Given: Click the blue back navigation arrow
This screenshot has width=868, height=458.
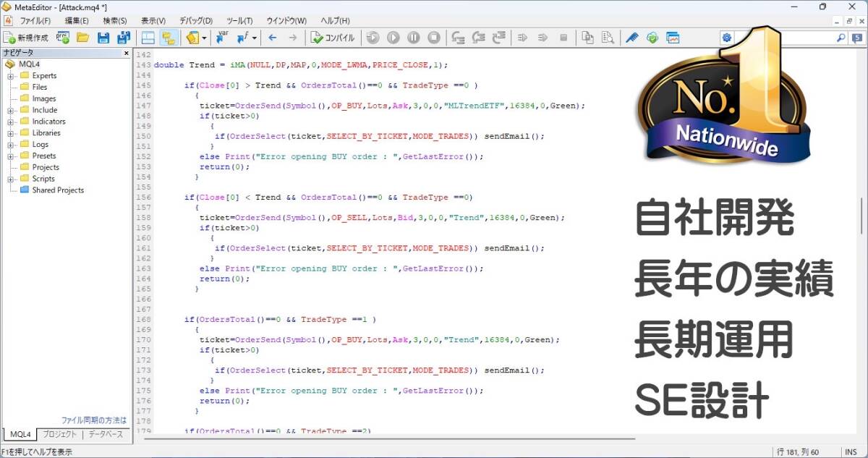Looking at the screenshot, I should 272,38.
